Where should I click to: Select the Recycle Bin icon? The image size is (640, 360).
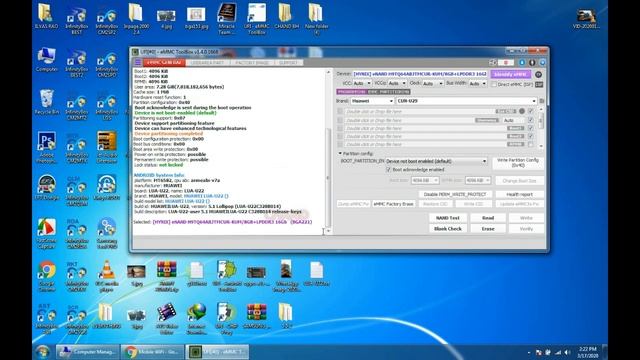[46, 102]
